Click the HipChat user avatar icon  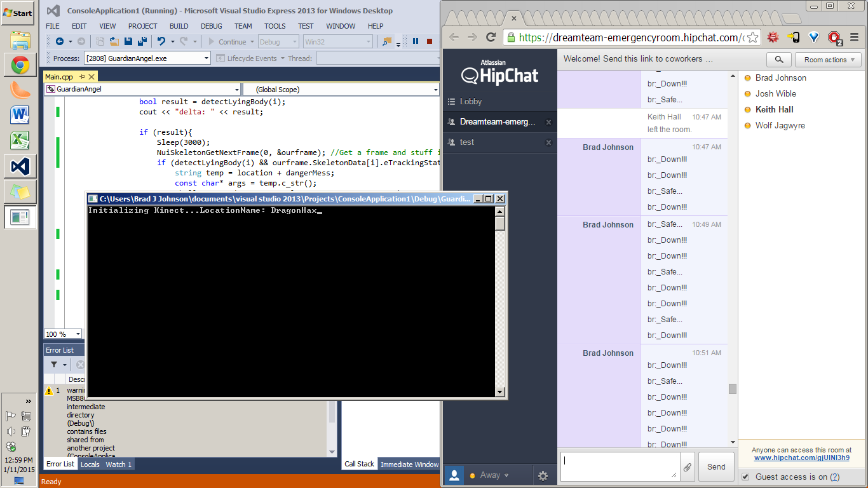pyautogui.click(x=454, y=475)
